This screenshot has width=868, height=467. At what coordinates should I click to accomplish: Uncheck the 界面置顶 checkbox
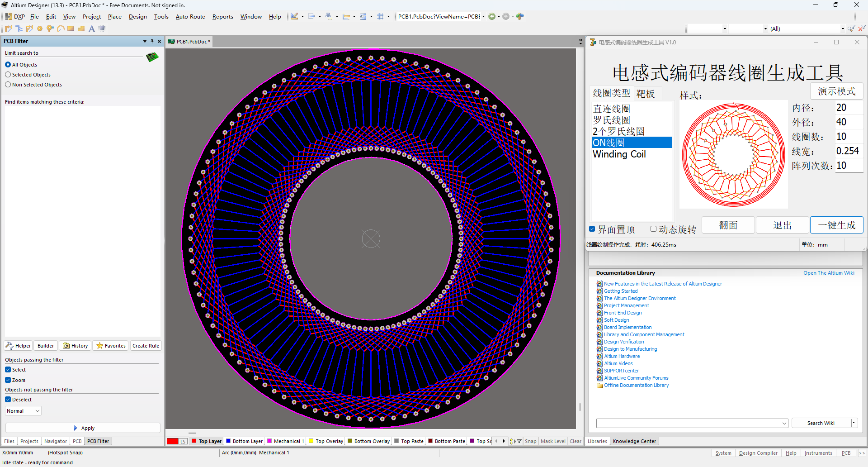(x=592, y=229)
